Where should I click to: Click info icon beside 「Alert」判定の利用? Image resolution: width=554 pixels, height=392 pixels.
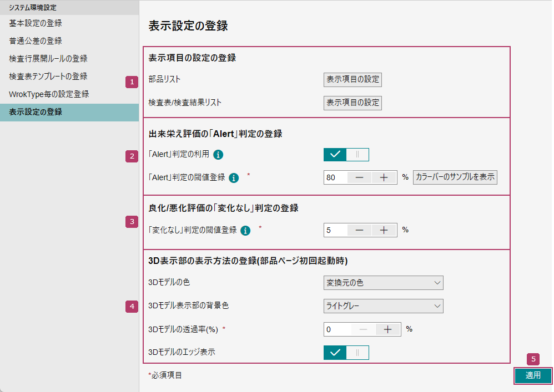[x=218, y=155]
